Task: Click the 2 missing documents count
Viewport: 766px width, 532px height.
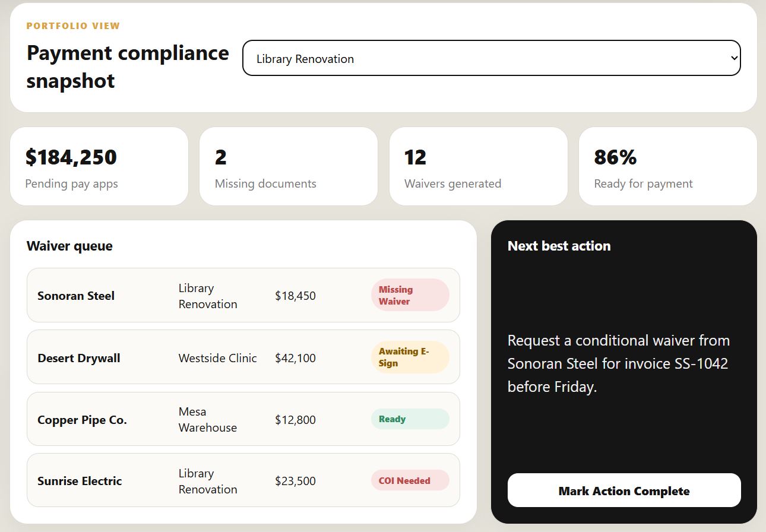Action: [x=221, y=157]
